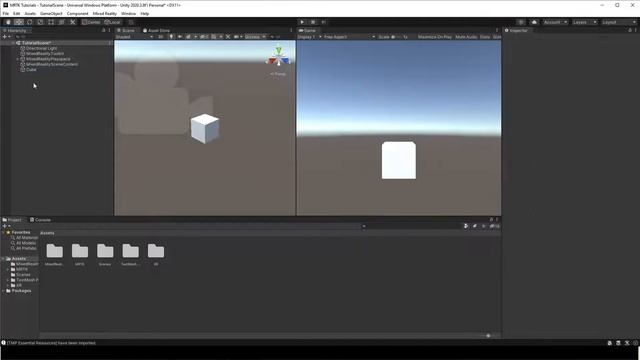Select the Rotate tool in toolbar
The height and width of the screenshot is (360, 640).
(x=30, y=22)
